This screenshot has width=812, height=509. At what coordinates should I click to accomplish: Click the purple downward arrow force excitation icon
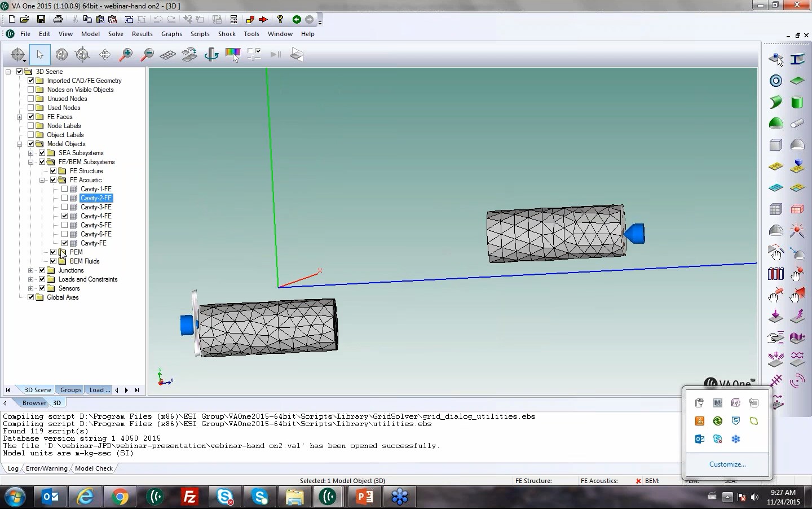(776, 317)
